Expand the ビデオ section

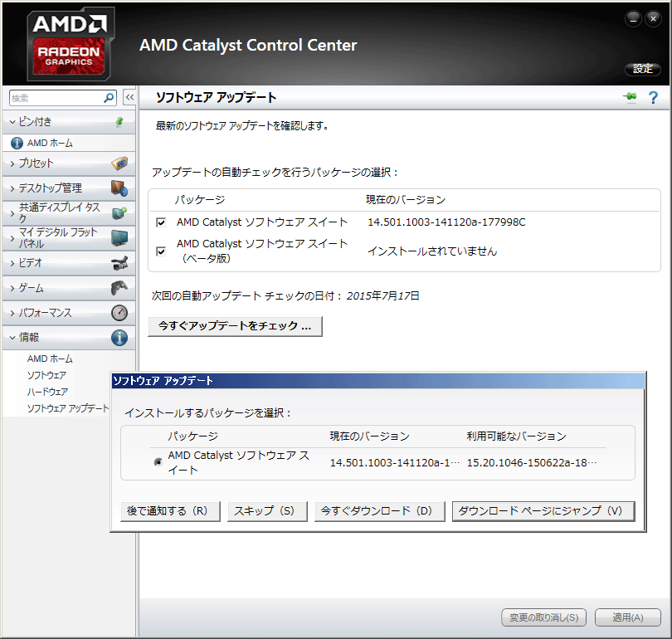click(x=12, y=263)
